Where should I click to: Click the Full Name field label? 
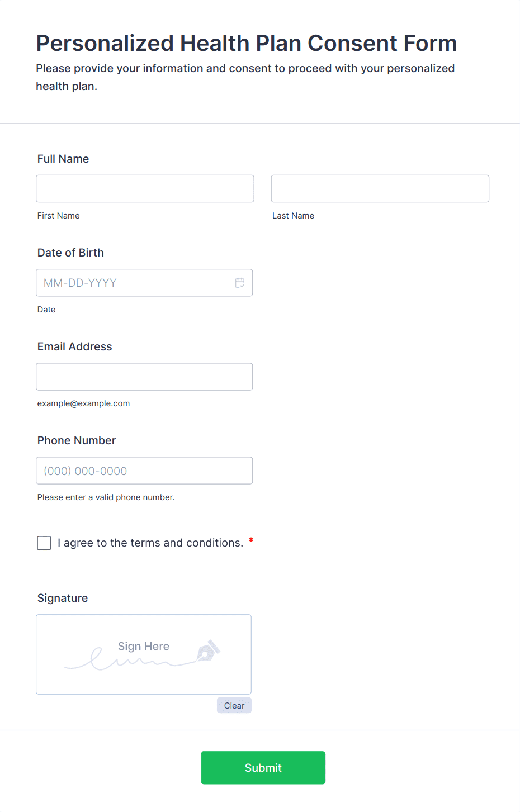pyautogui.click(x=63, y=159)
